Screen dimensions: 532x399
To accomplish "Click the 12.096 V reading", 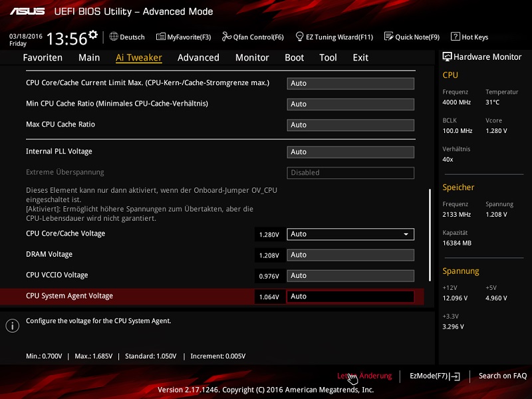I will coord(455,298).
